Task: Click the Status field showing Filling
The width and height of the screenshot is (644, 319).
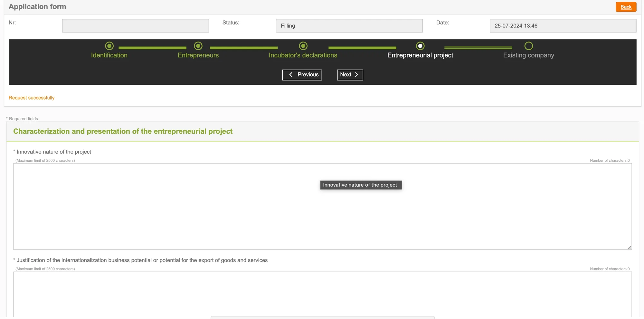Action: (x=349, y=26)
